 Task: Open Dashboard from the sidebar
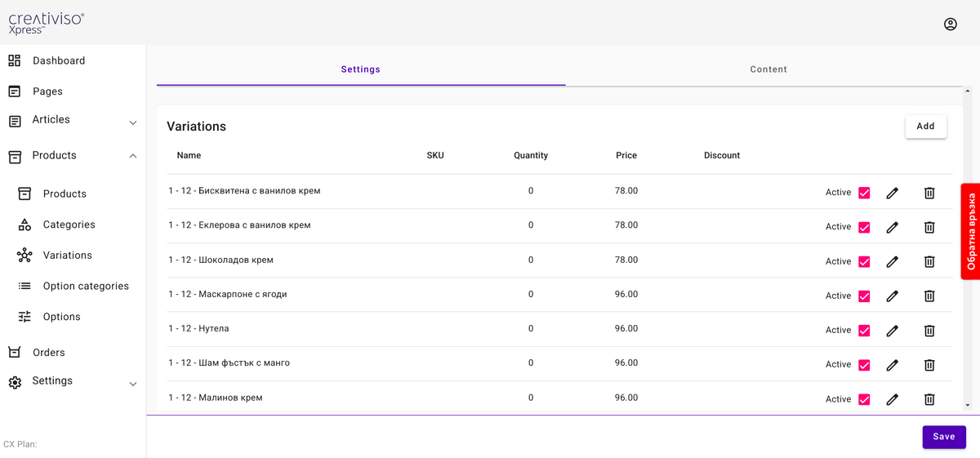[x=59, y=60]
